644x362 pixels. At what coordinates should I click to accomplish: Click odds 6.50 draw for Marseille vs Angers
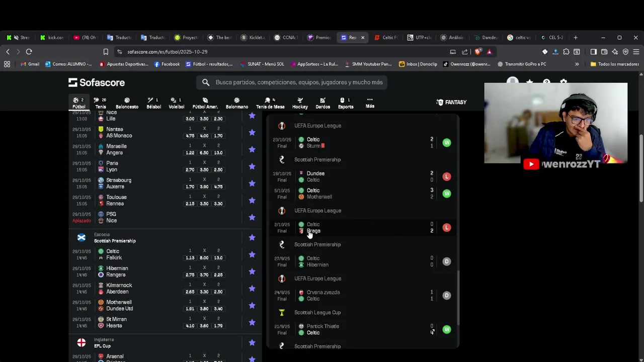[x=204, y=153]
